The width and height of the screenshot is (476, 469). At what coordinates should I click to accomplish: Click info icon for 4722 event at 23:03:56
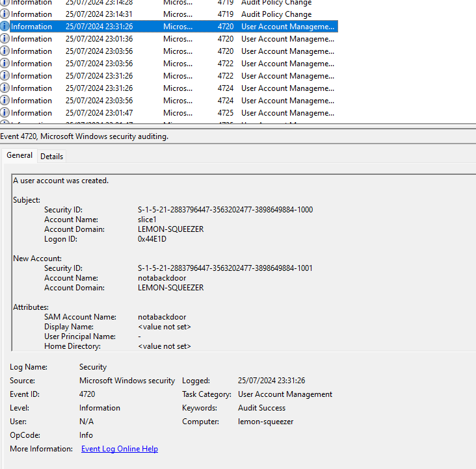pyautogui.click(x=5, y=64)
